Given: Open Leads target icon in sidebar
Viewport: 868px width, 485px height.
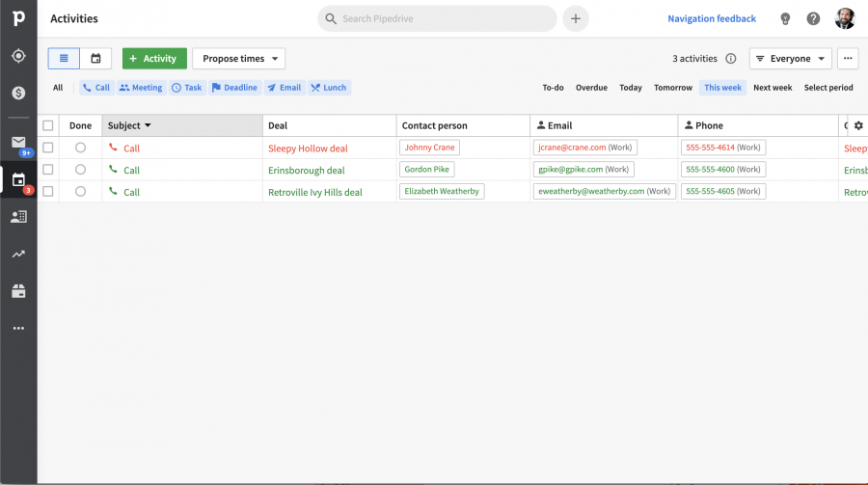Looking at the screenshot, I should [x=18, y=56].
